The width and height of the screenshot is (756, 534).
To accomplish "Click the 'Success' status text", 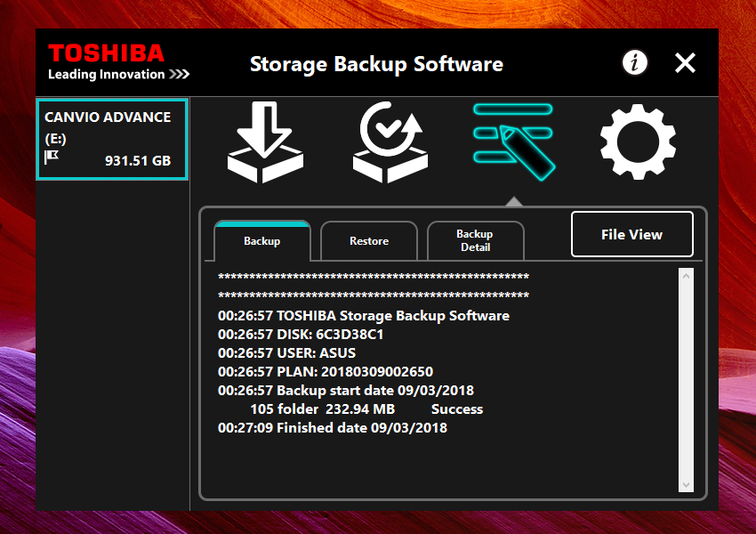I will [457, 409].
